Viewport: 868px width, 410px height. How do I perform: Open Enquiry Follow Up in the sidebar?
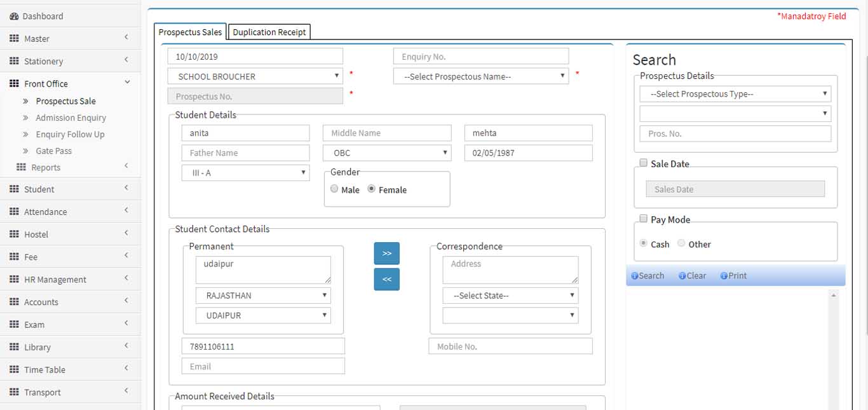pyautogui.click(x=70, y=134)
